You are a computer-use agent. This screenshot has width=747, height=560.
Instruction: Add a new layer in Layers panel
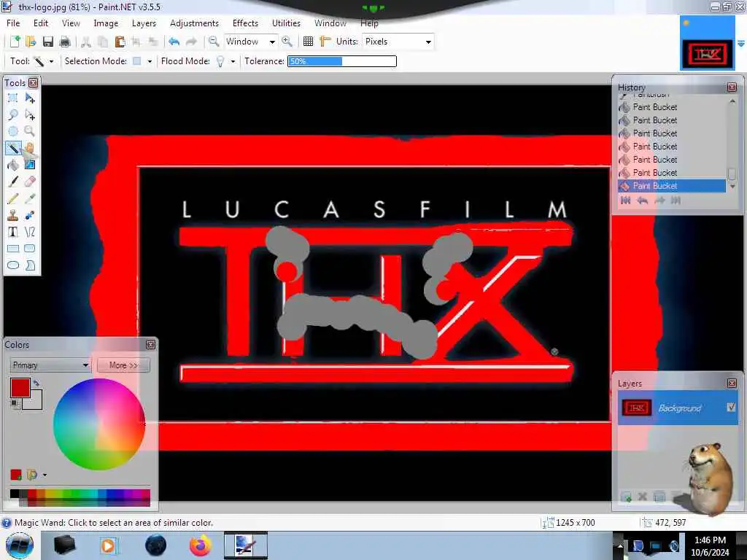pos(626,497)
